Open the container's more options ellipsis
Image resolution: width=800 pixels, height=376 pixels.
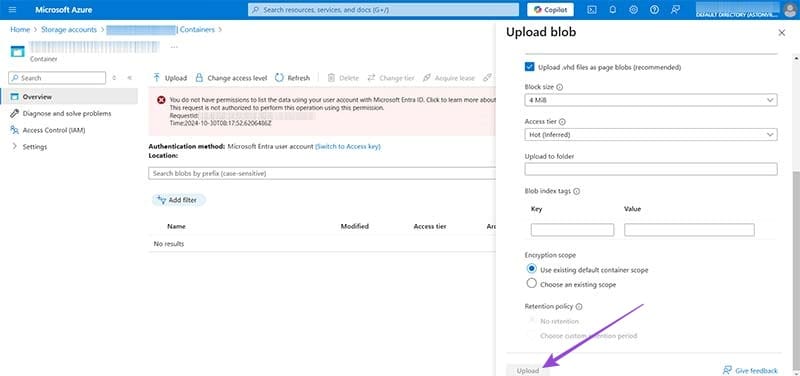[x=174, y=47]
